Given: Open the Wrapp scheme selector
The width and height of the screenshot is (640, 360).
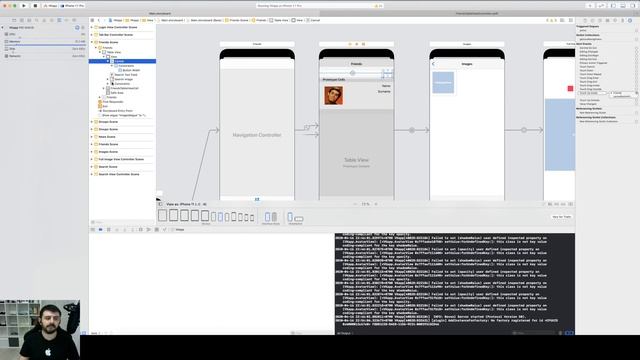Looking at the screenshot, I should 51,6.
